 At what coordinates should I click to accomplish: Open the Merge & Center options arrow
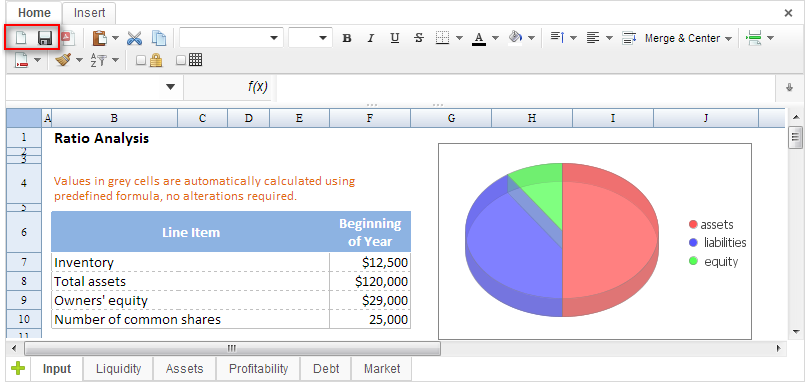point(728,38)
